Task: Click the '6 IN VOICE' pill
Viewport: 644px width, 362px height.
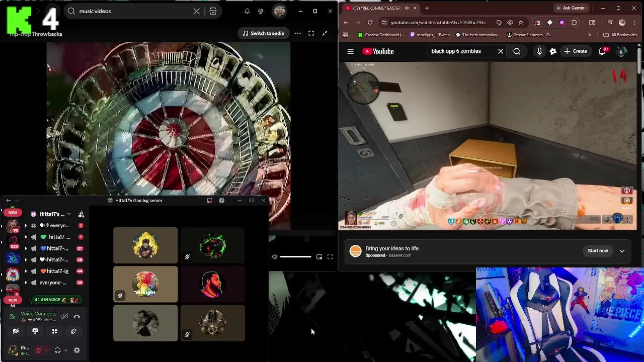Action: coord(56,300)
